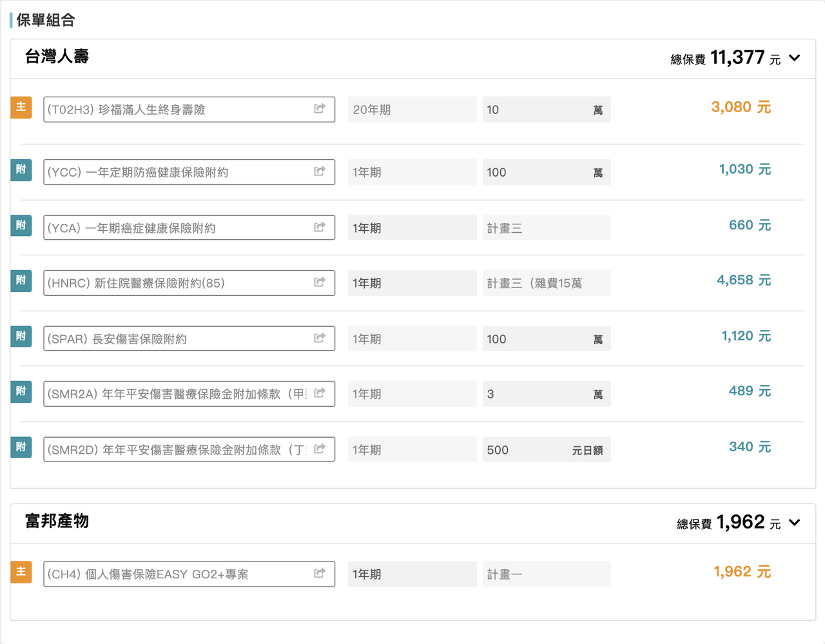The width and height of the screenshot is (825, 644).
Task: Select the HNRC 新住院醫療保險附約(85) product field
Action: pos(189,283)
